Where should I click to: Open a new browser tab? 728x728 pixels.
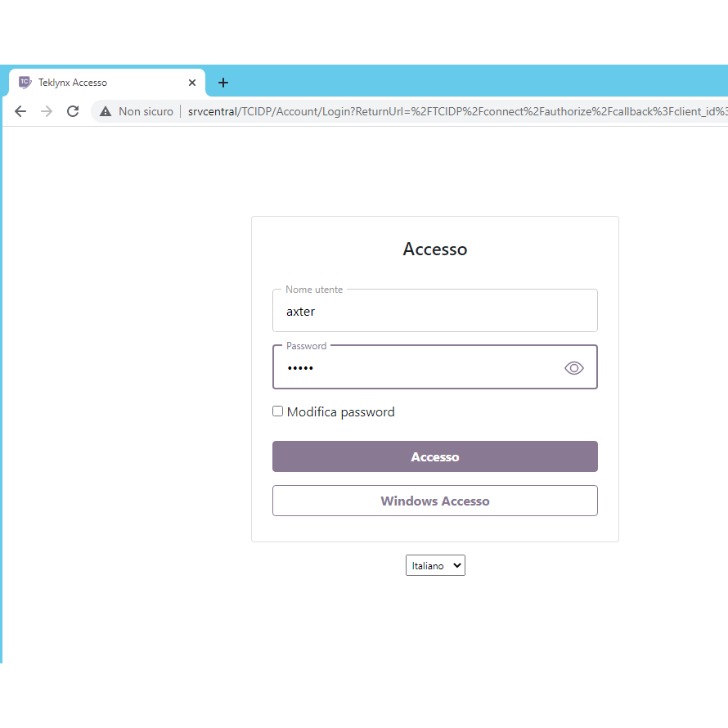pyautogui.click(x=223, y=83)
